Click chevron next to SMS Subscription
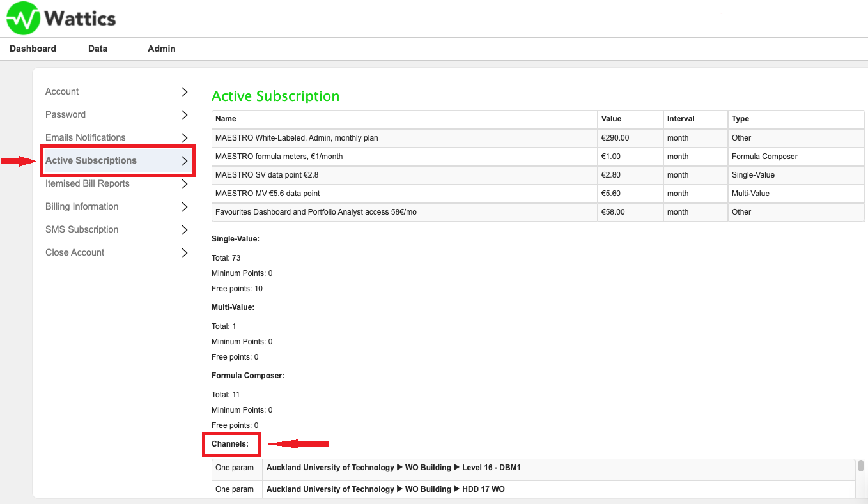This screenshot has height=504, width=868. (185, 230)
